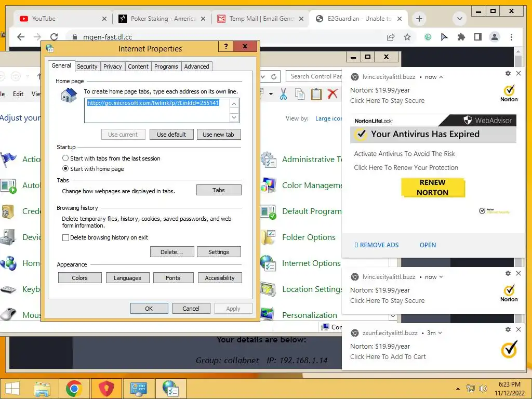Image resolution: width=532 pixels, height=399 pixels.
Task: Click red X delete icon in Control Panel
Action: pos(333,94)
